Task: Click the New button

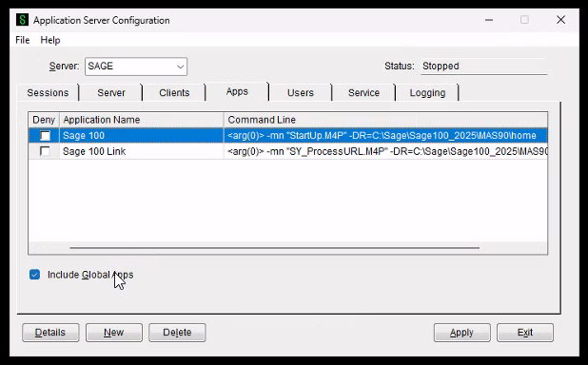Action: click(114, 333)
